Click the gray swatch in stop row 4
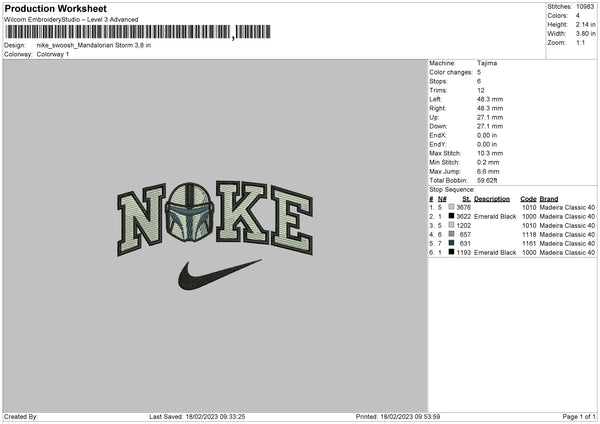The image size is (600, 424). coord(452,234)
